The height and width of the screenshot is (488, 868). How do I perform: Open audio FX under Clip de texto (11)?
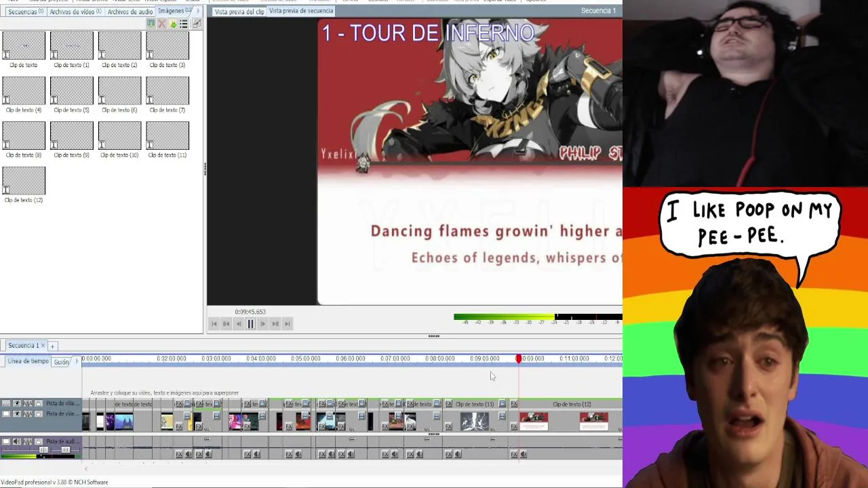click(448, 454)
